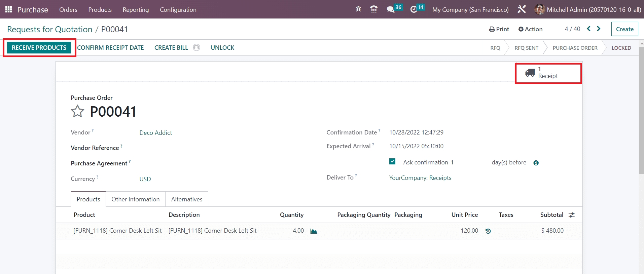Open the clock activities icon

(x=414, y=9)
